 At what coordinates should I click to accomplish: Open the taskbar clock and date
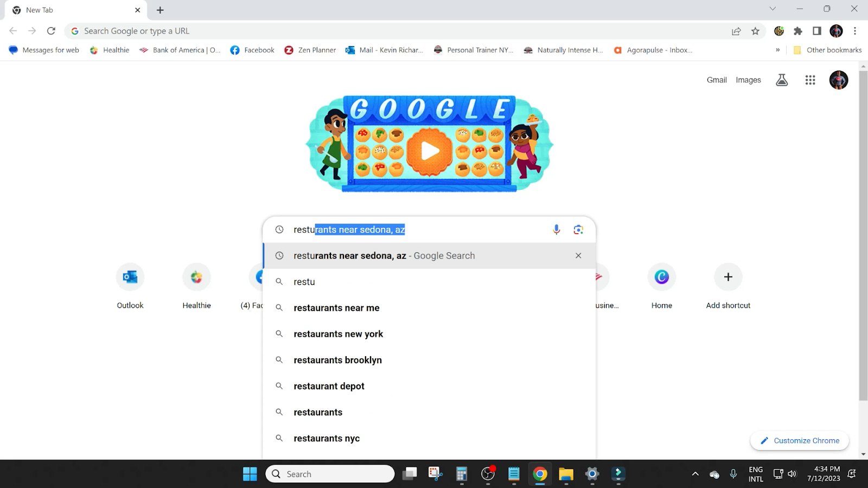pos(824,474)
